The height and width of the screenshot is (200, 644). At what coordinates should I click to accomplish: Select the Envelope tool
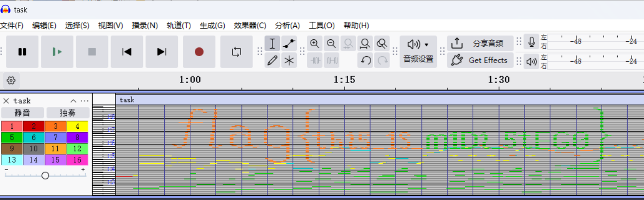pos(289,44)
